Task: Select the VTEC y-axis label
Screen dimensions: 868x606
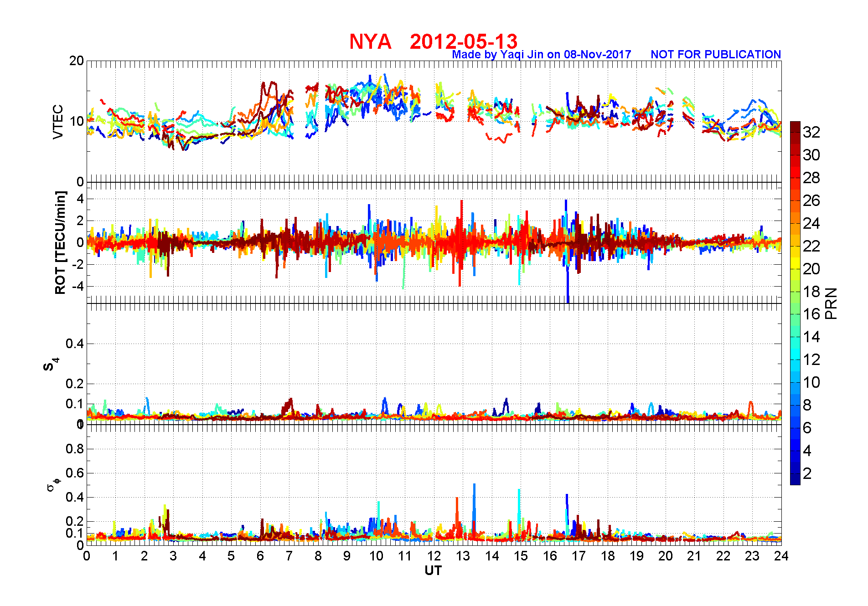Action: [x=58, y=122]
